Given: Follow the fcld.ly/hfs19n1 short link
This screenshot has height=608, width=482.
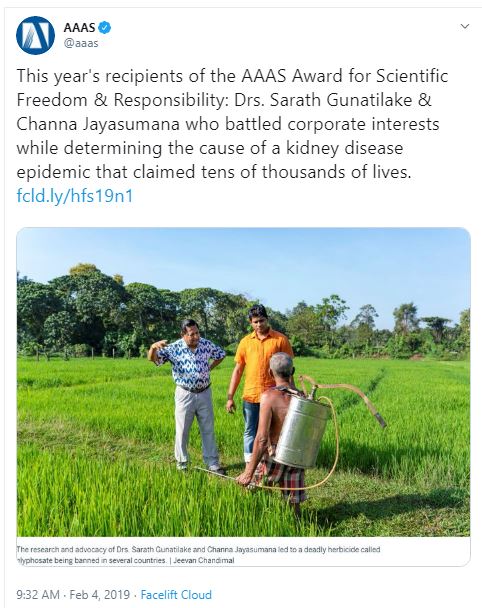Looking at the screenshot, I should [75, 196].
